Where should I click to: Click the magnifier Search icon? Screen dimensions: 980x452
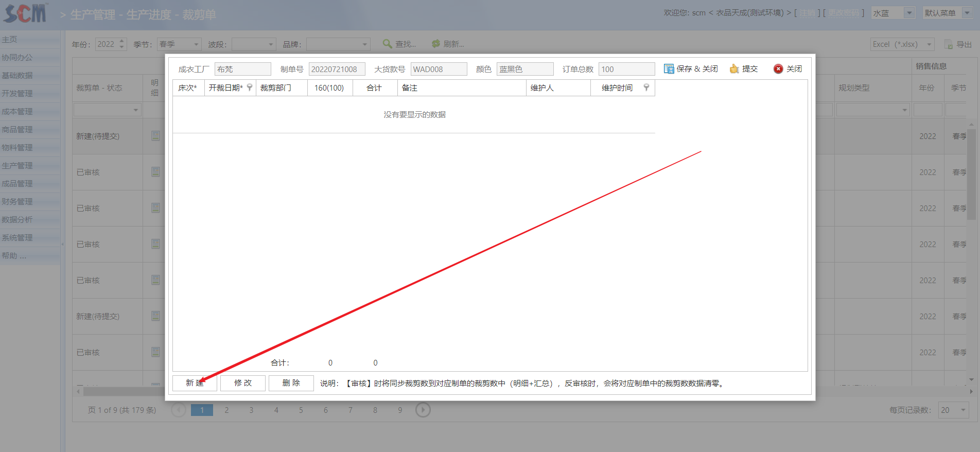[387, 44]
